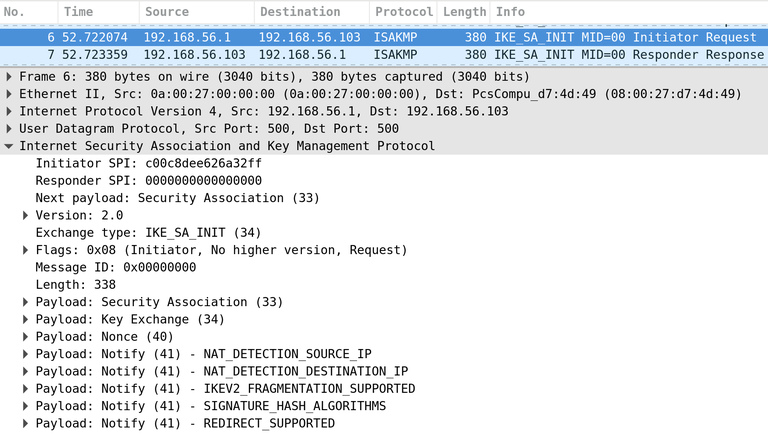The image size is (768, 438).
Task: Select packet 6 Initiator Request row
Action: (384, 37)
